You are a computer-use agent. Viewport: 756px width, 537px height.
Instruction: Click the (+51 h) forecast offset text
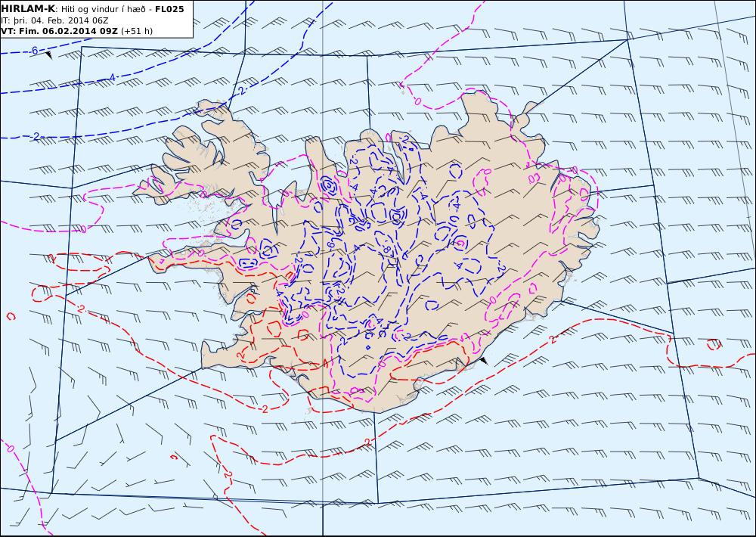136,31
